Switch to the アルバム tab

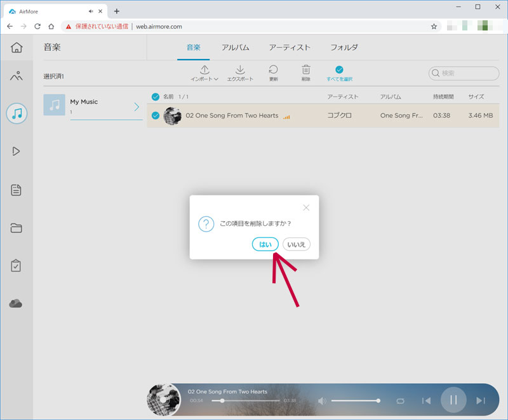[235, 48]
